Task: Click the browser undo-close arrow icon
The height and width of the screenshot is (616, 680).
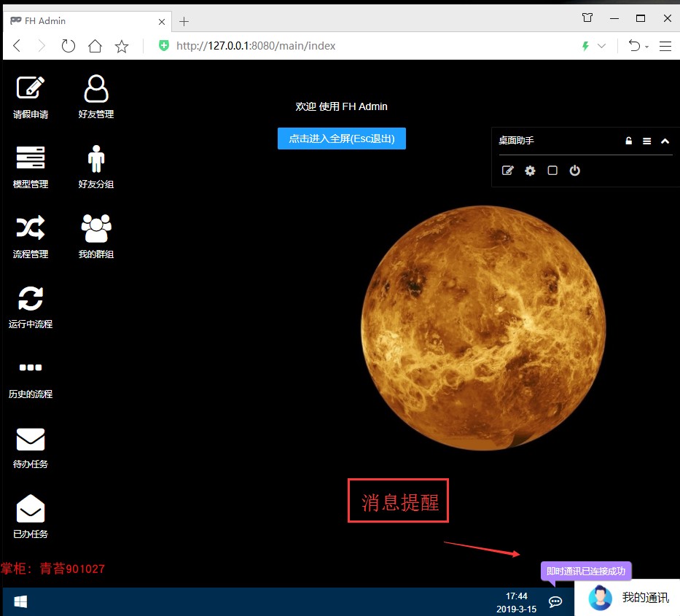Action: [634, 45]
